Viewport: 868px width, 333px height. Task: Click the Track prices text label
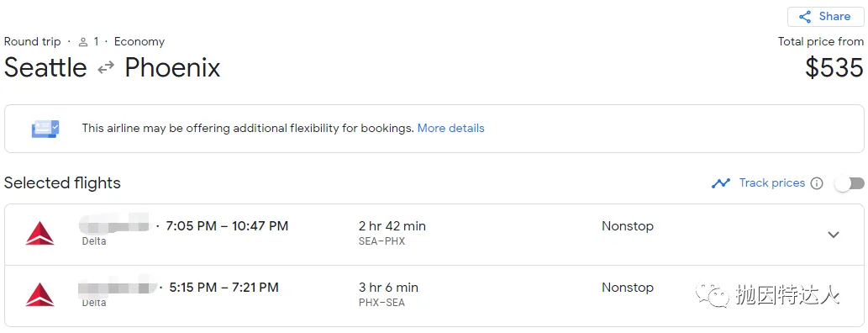(x=771, y=182)
